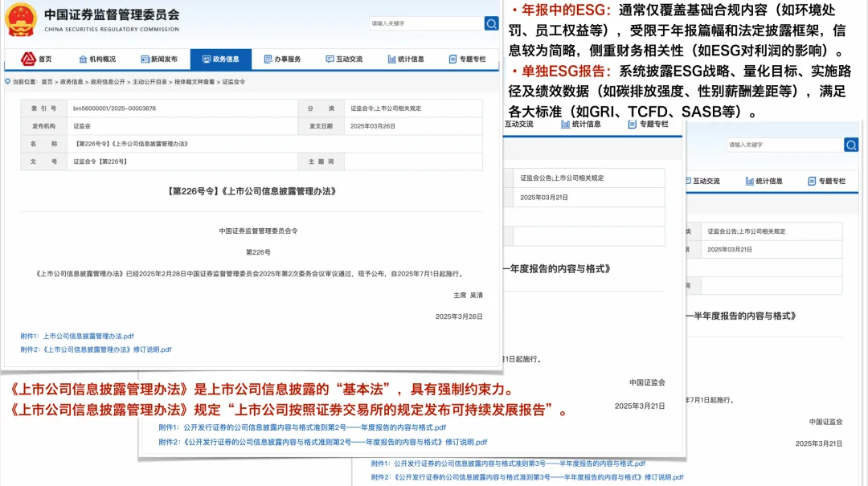Click breadcrumb link 政务信息
The width and height of the screenshot is (868, 486).
click(x=72, y=82)
